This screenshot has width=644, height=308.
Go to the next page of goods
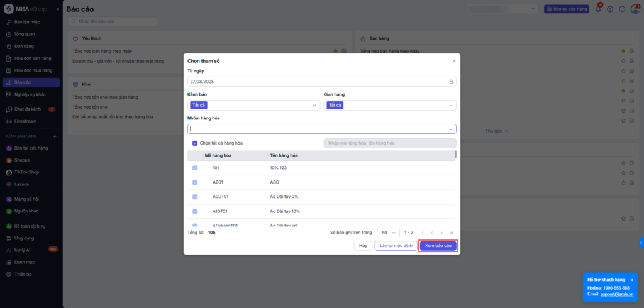click(441, 233)
